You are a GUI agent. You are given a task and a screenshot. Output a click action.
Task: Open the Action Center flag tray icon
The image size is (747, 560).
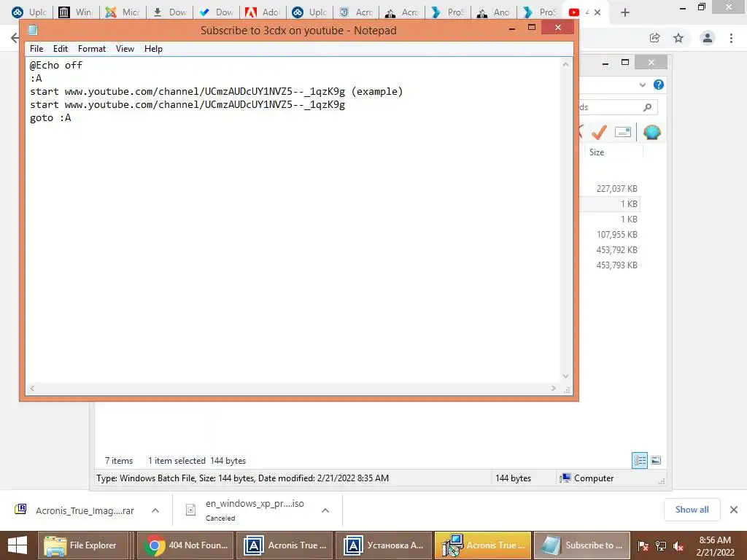pyautogui.click(x=643, y=546)
